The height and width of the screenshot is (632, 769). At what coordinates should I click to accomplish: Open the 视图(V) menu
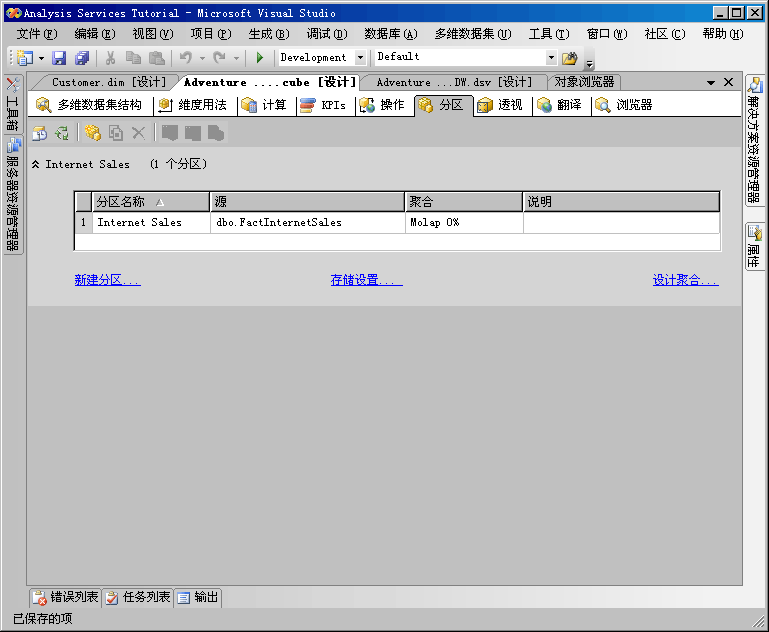click(153, 34)
